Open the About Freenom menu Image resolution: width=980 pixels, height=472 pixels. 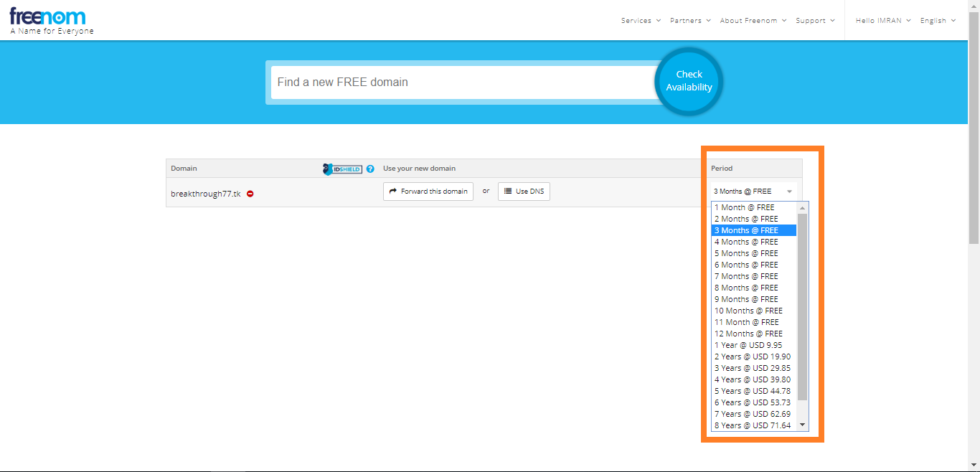click(x=753, y=21)
